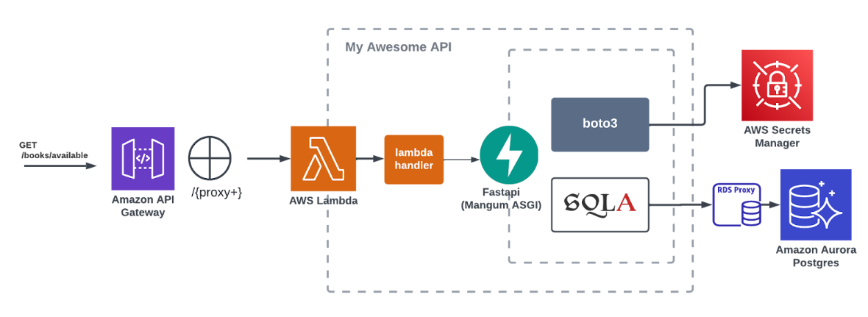Screen dimensions: 868x317
Task: Click the SQLA SQLAlchemy logo box
Action: [600, 204]
